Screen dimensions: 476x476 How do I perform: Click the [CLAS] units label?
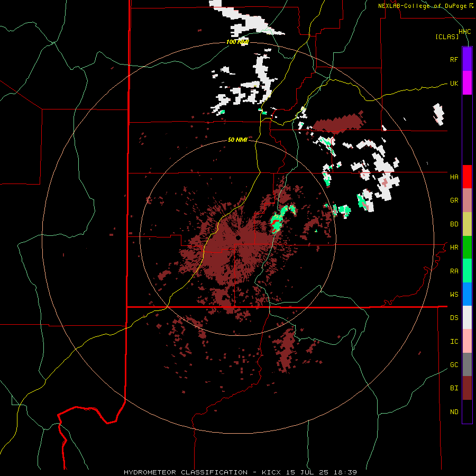coord(447,37)
